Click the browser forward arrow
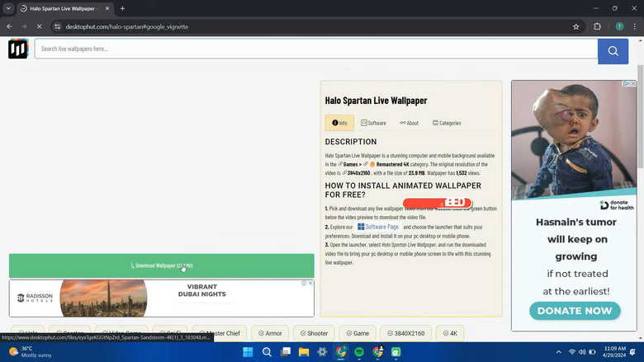 (24, 26)
